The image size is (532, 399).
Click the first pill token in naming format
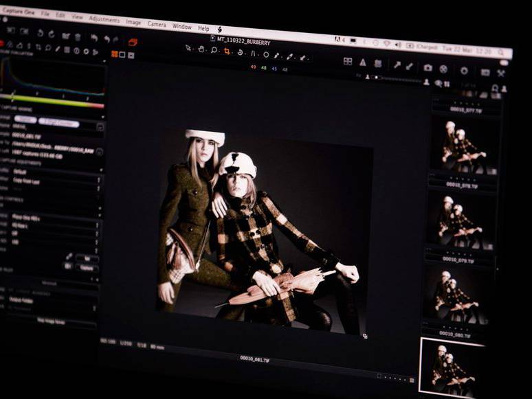coord(25,119)
